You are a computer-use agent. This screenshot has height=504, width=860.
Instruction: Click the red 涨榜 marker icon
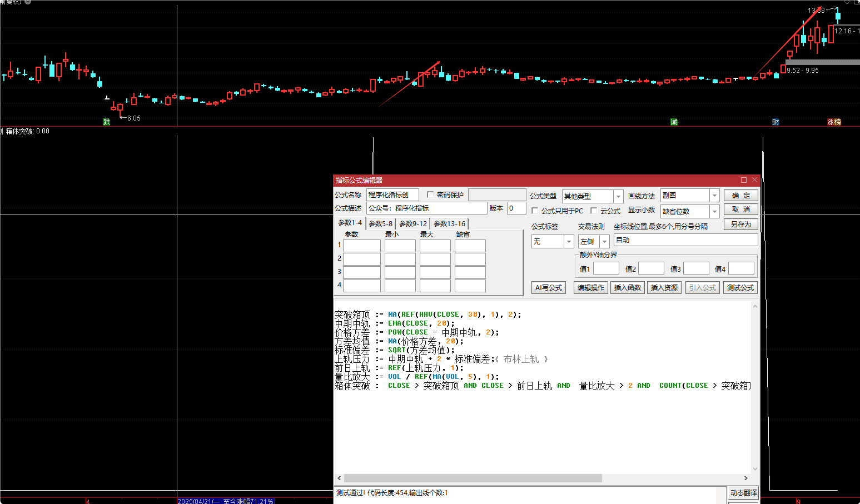click(834, 122)
